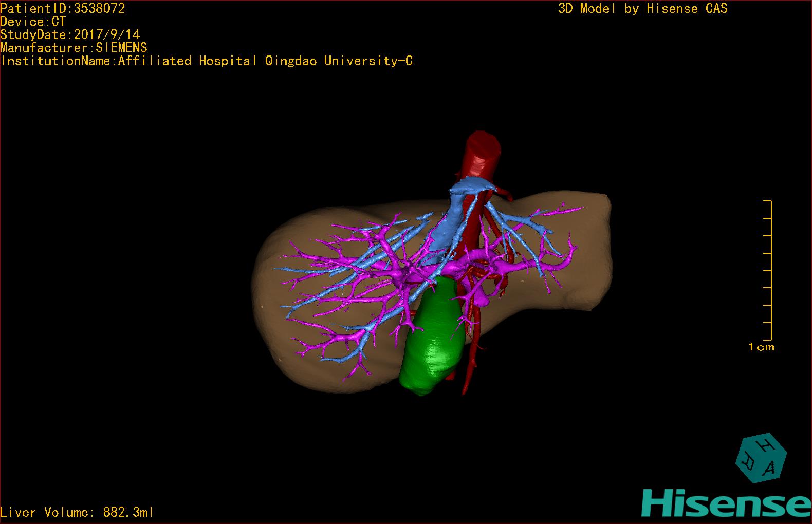Click the InstitutionName text line
This screenshot has width=812, height=524.
(x=207, y=61)
